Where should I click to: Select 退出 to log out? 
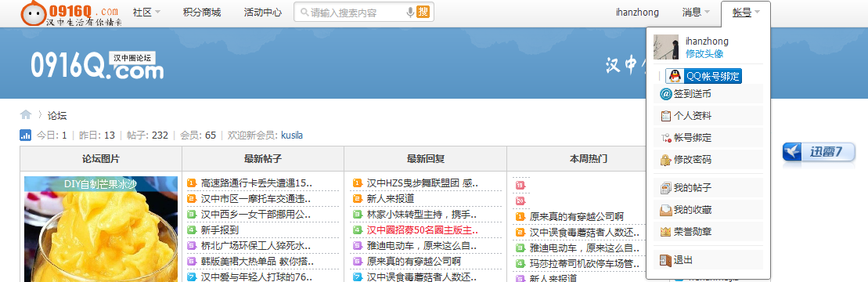coord(708,260)
